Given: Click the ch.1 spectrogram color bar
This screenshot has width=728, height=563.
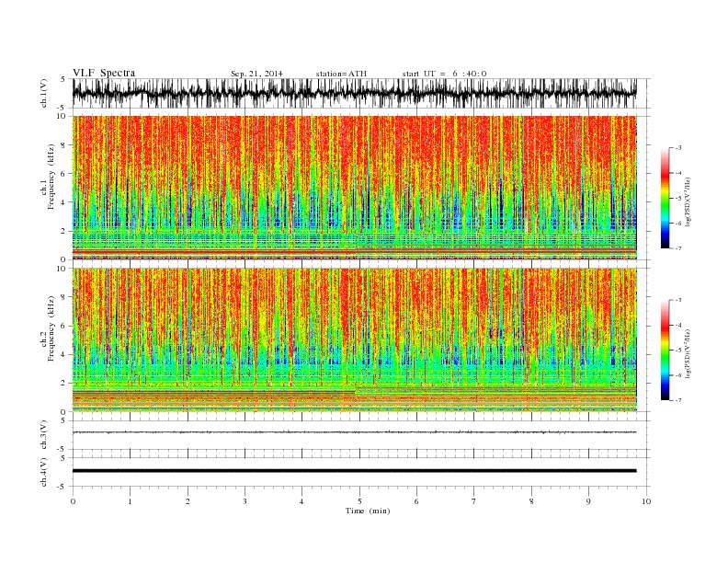Looking at the screenshot, I should pyautogui.click(x=665, y=199).
